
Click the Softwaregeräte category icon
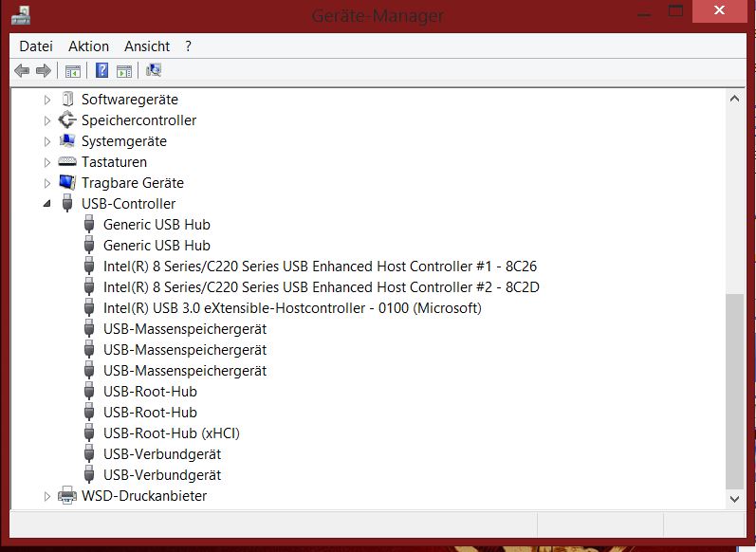click(68, 100)
